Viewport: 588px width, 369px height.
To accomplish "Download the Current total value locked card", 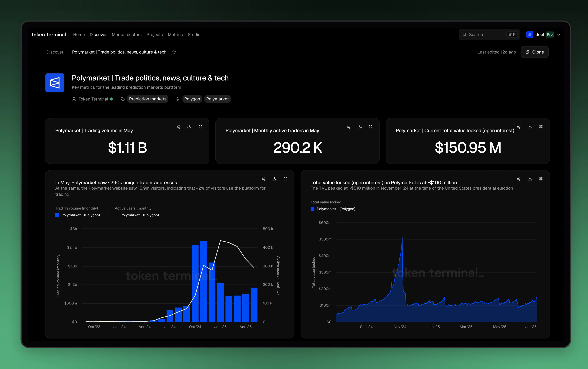I will tap(530, 127).
